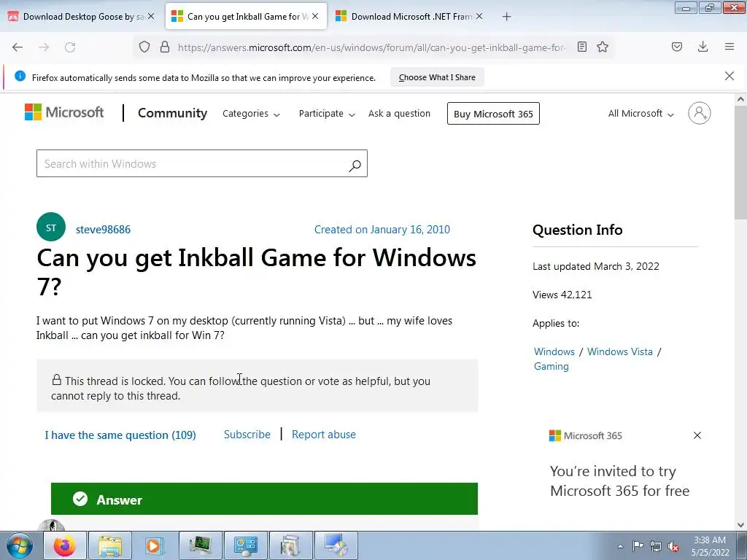Dismiss the Firefox data sharing notification
This screenshot has width=747, height=560.
click(x=729, y=76)
